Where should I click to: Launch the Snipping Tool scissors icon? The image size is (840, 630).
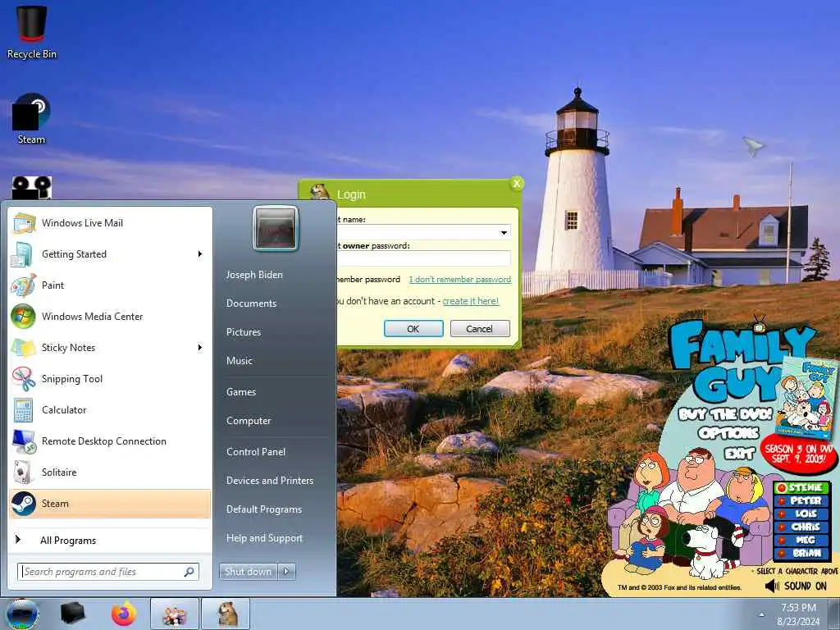[x=24, y=379]
